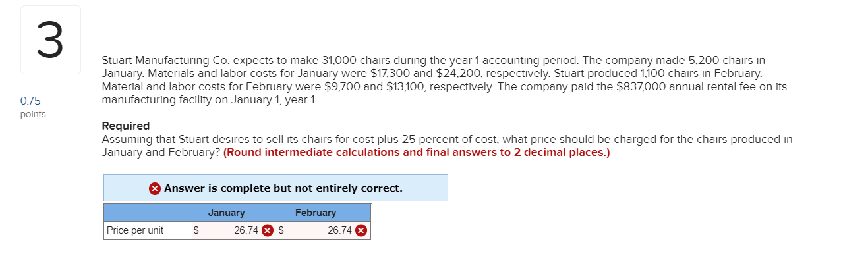Click the Required heading
This screenshot has height=266, width=868.
tap(126, 126)
